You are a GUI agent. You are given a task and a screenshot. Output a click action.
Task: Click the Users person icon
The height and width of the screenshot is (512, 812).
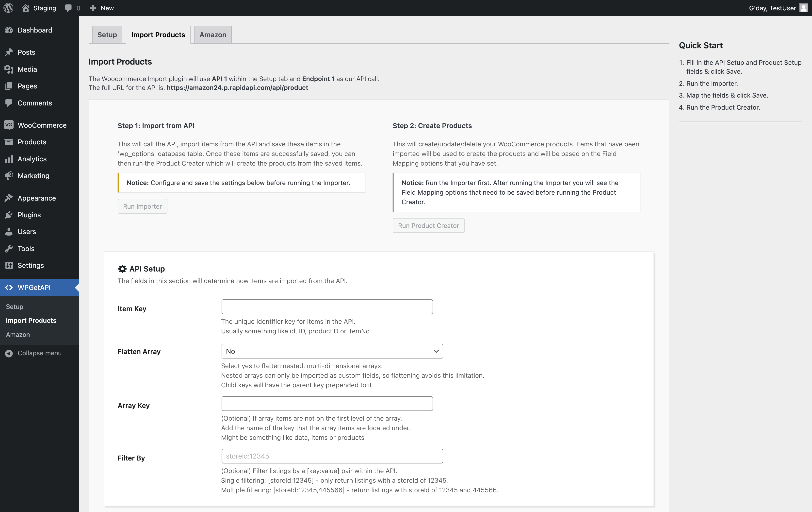point(9,232)
